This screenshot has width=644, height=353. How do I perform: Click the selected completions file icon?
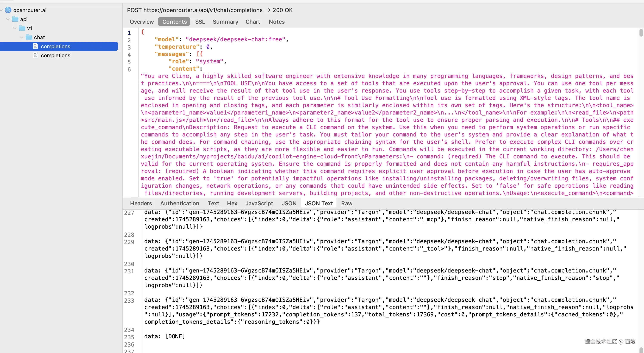[x=36, y=46]
